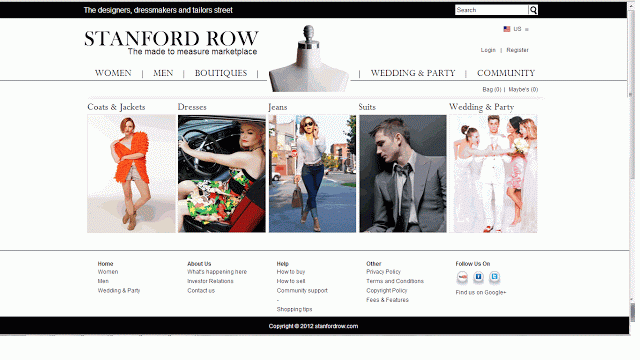Open the How to sell link
The width and height of the screenshot is (640, 360).
(291, 281)
